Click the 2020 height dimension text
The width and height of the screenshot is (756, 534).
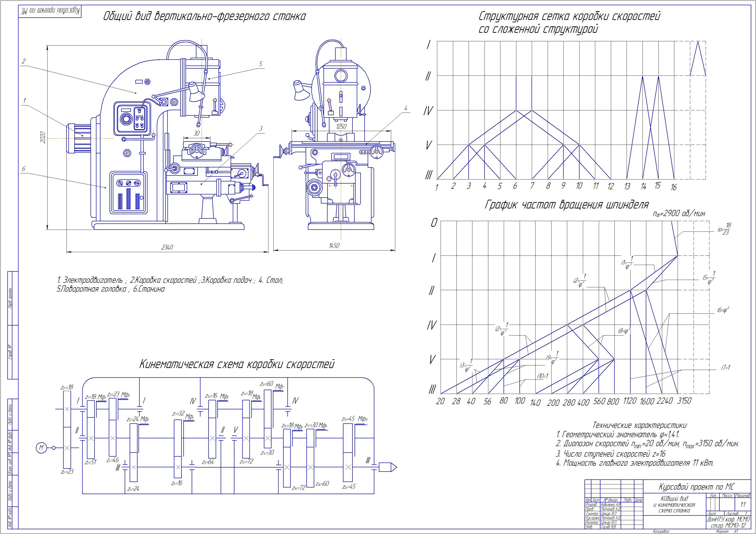click(x=43, y=137)
